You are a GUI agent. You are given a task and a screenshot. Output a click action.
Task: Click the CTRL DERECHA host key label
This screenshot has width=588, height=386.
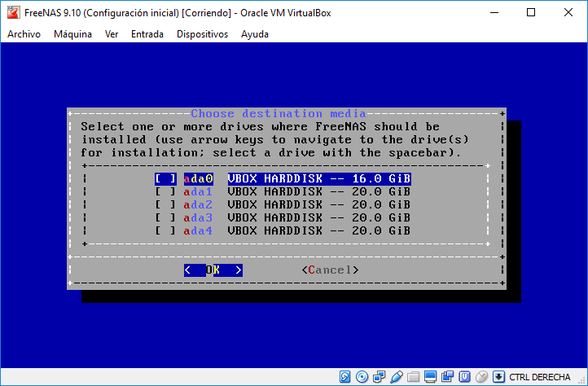[540, 376]
